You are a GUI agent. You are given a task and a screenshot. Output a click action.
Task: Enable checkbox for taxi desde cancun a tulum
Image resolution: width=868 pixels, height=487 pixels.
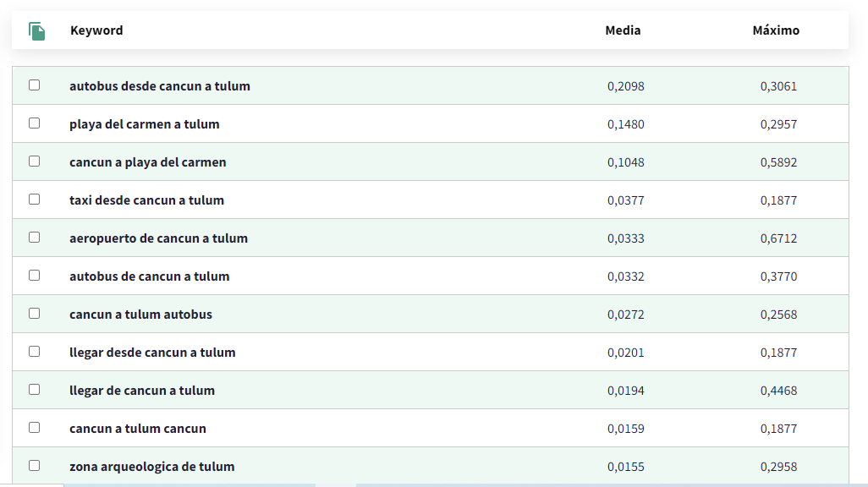(x=34, y=200)
